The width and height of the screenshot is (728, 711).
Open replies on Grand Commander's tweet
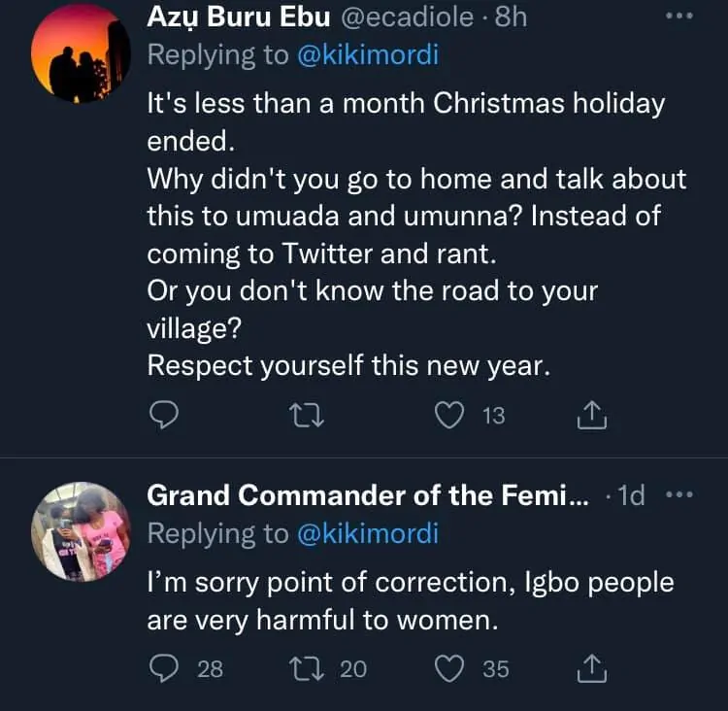[x=165, y=668]
